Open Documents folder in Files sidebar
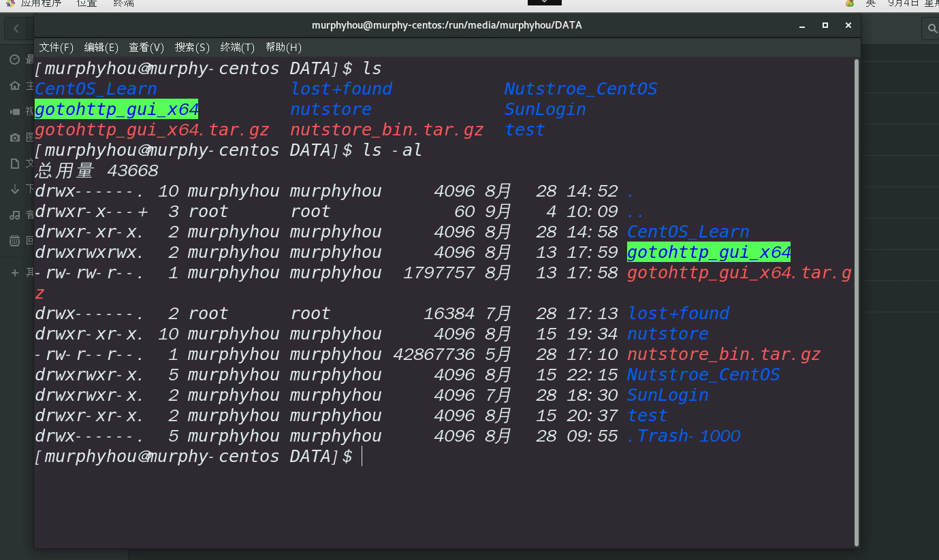This screenshot has width=939, height=560. click(14, 163)
